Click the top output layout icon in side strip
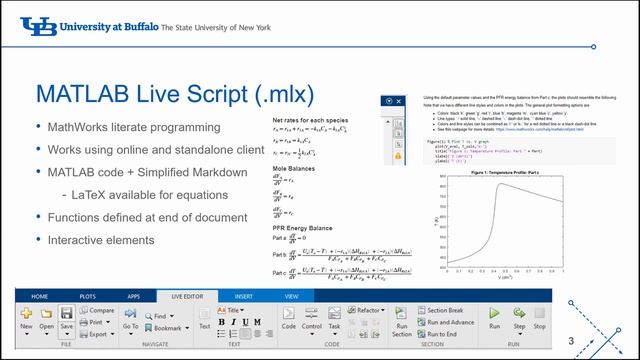This screenshot has width=640, height=360. point(398,123)
